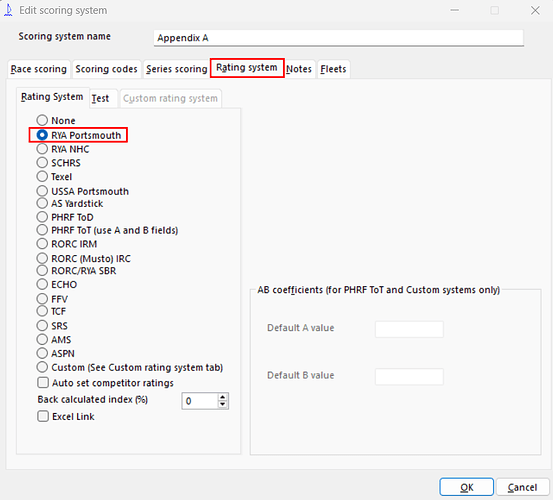The height and width of the screenshot is (500, 553).
Task: Confirm with the OK button
Action: (466, 487)
